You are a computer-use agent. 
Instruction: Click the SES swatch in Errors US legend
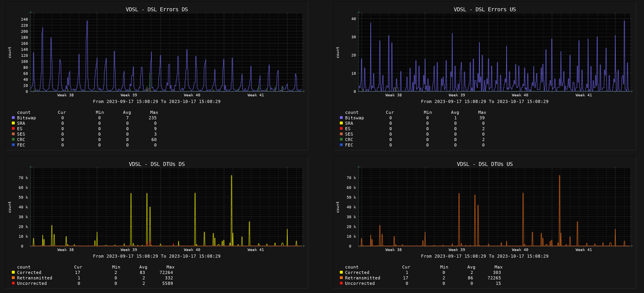pos(341,134)
